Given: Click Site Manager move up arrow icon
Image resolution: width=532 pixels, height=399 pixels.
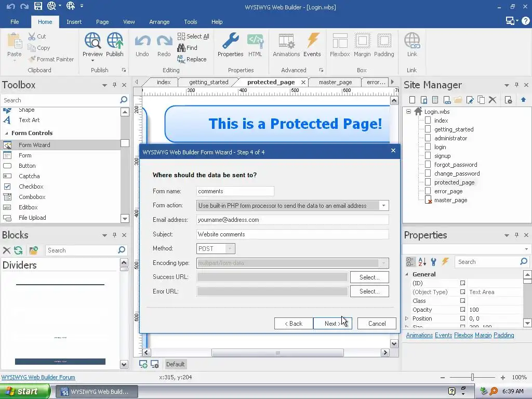Looking at the screenshot, I should pyautogui.click(x=523, y=100).
